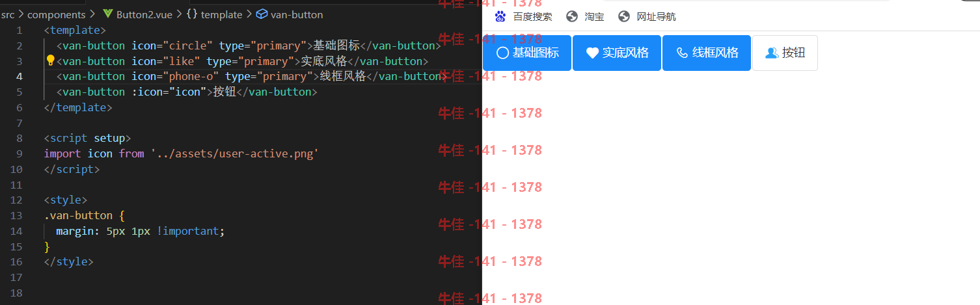Click the user avatar icon in the 按钮 button
Image resolution: width=980 pixels, height=305 pixels.
click(x=772, y=53)
